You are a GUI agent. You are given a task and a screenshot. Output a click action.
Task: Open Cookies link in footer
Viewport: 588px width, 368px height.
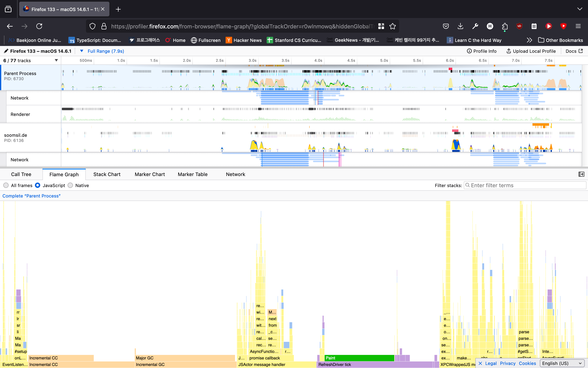[527, 363]
